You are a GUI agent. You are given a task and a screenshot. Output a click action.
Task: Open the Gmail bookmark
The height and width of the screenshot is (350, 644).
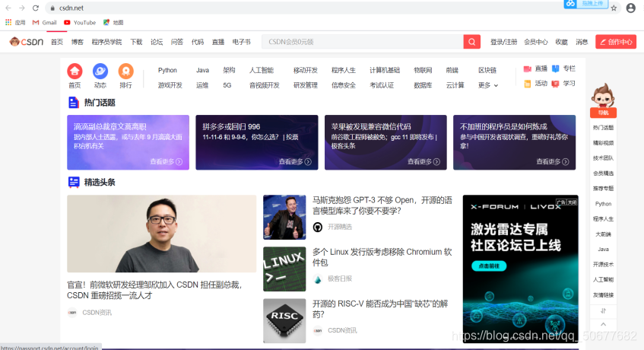click(44, 23)
